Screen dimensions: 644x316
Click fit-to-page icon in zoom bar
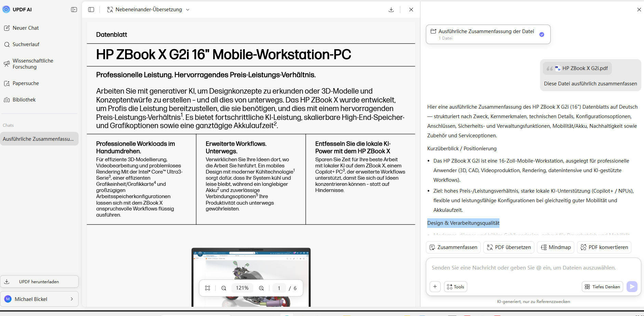pyautogui.click(x=207, y=288)
